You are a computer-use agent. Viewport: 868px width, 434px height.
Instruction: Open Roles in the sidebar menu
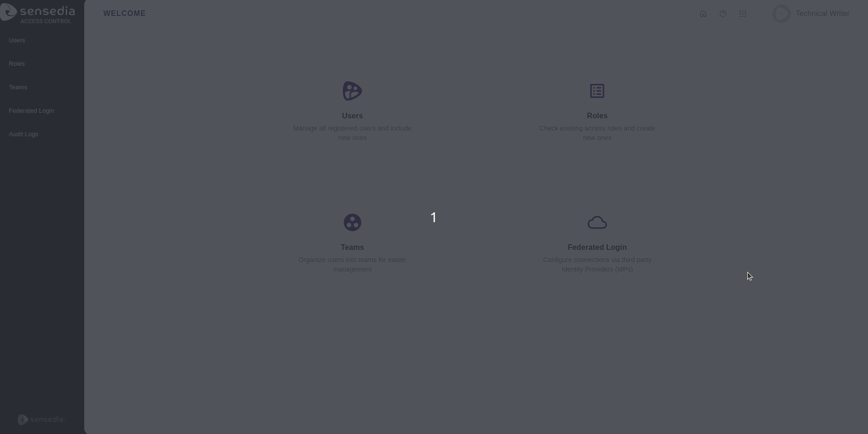point(17,64)
